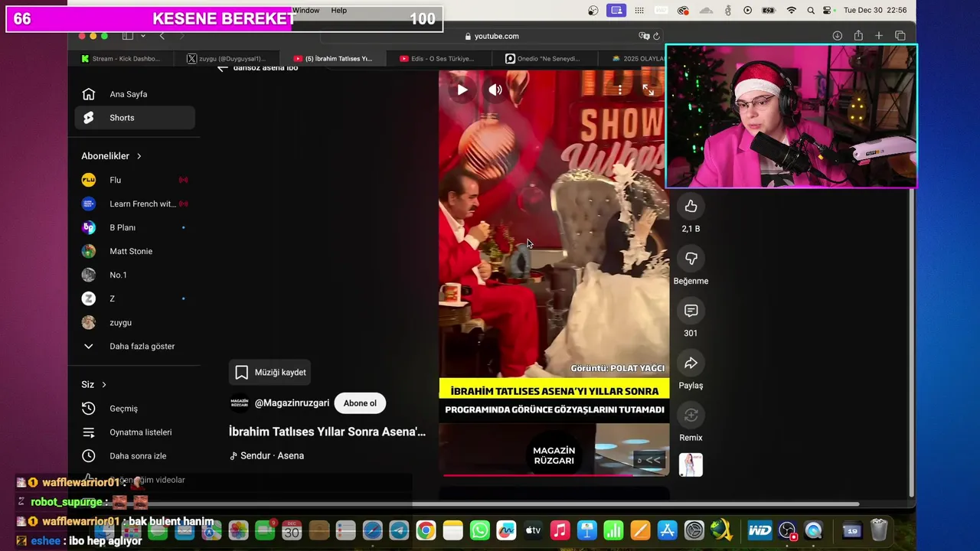Show Safari downloads
Image resolution: width=980 pixels, height=551 pixels.
pyautogui.click(x=838, y=36)
